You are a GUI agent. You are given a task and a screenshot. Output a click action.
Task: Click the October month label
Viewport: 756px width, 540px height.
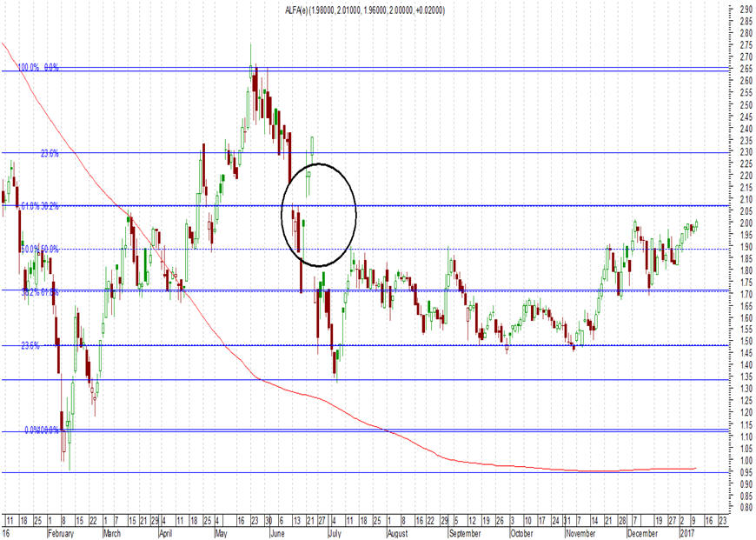(521, 533)
